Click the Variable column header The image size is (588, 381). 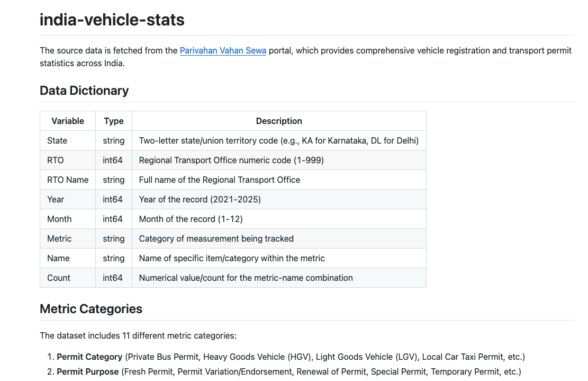(68, 121)
